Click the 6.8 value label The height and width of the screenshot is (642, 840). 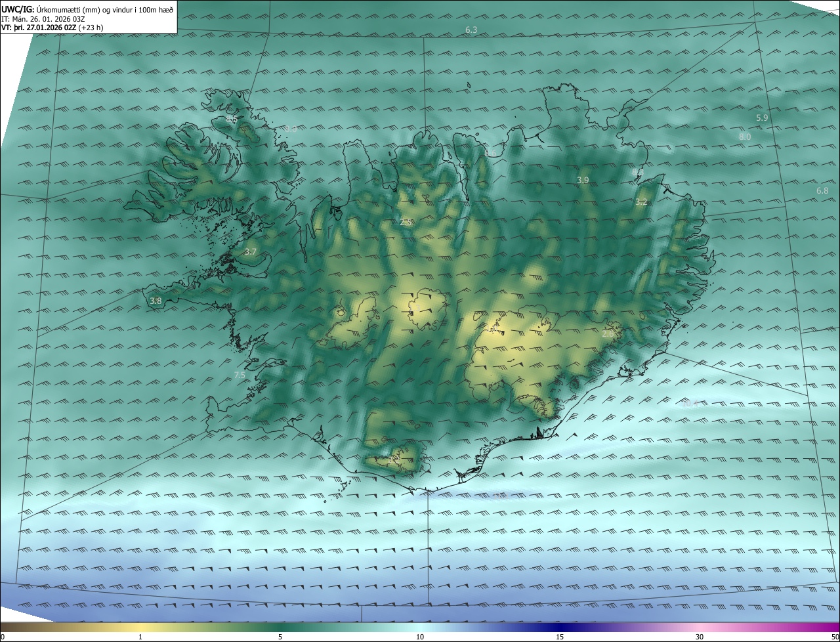tap(822, 190)
